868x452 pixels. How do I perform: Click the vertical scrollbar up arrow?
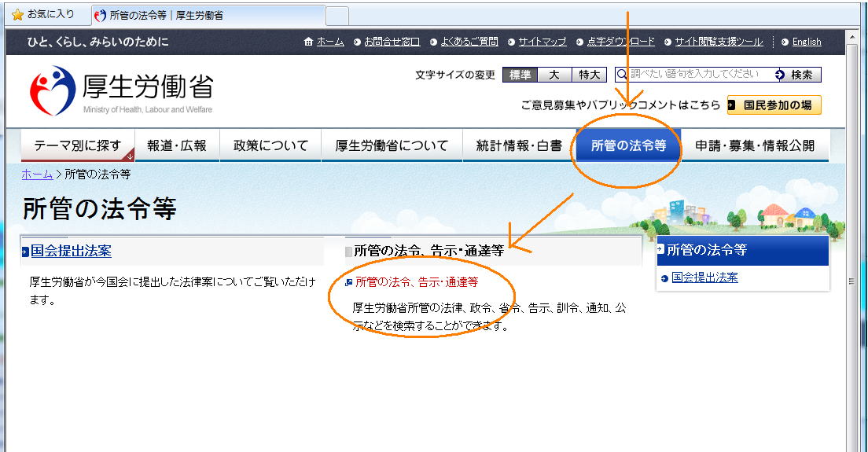[853, 37]
